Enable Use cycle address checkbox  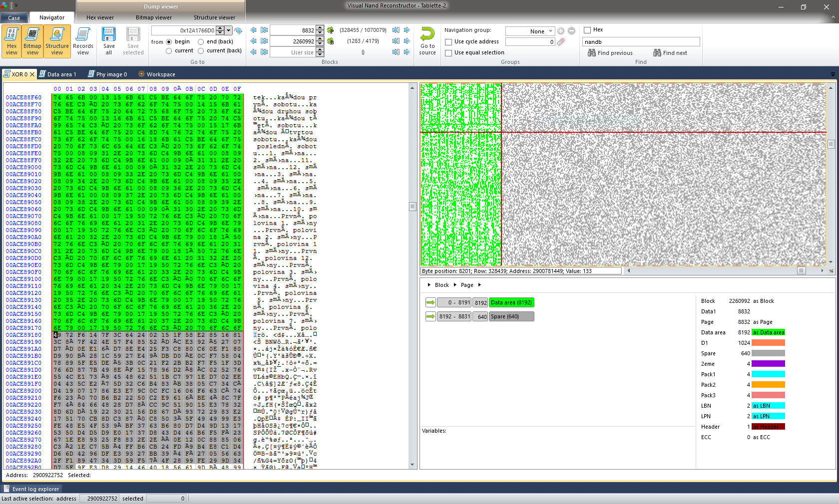448,42
